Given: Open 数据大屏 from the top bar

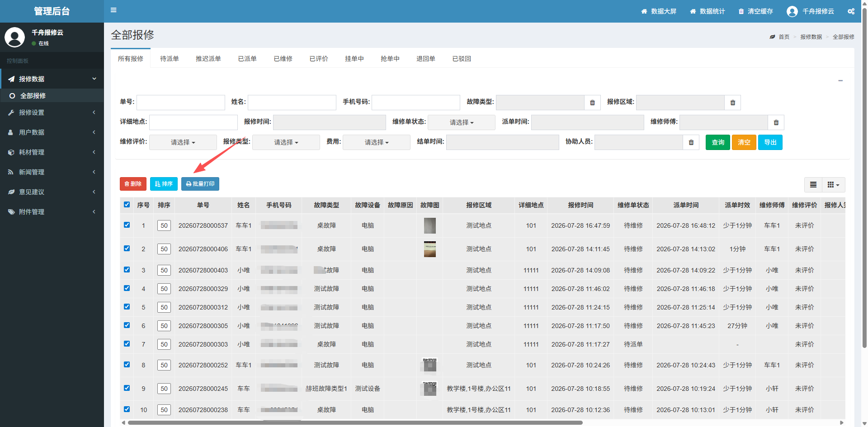Looking at the screenshot, I should coord(659,11).
